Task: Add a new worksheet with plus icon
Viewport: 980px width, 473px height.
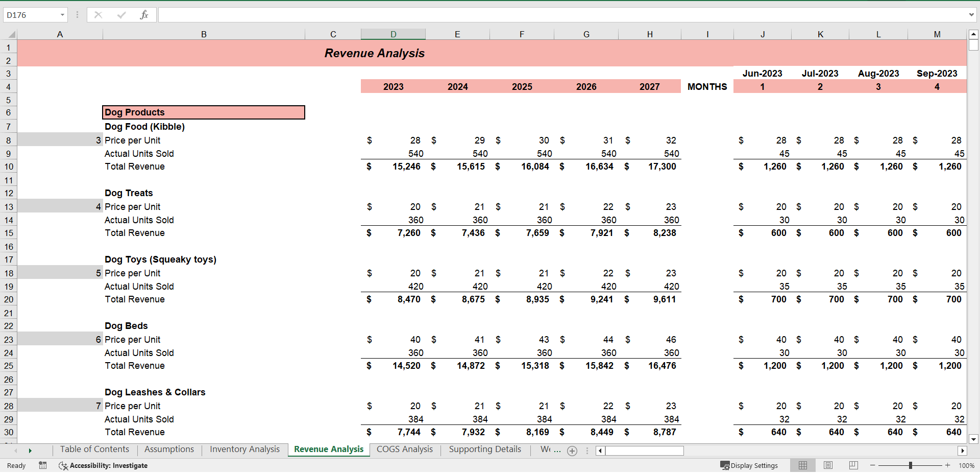Action: [x=572, y=451]
